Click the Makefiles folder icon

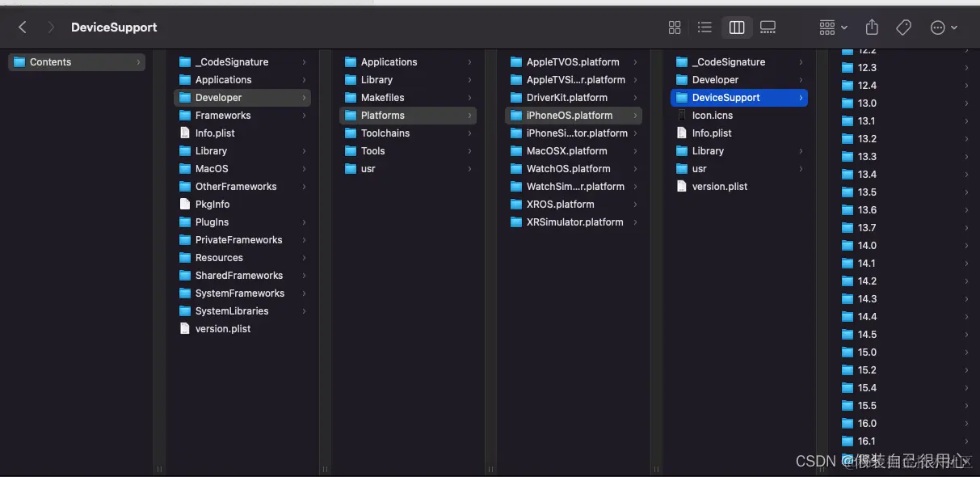point(351,98)
